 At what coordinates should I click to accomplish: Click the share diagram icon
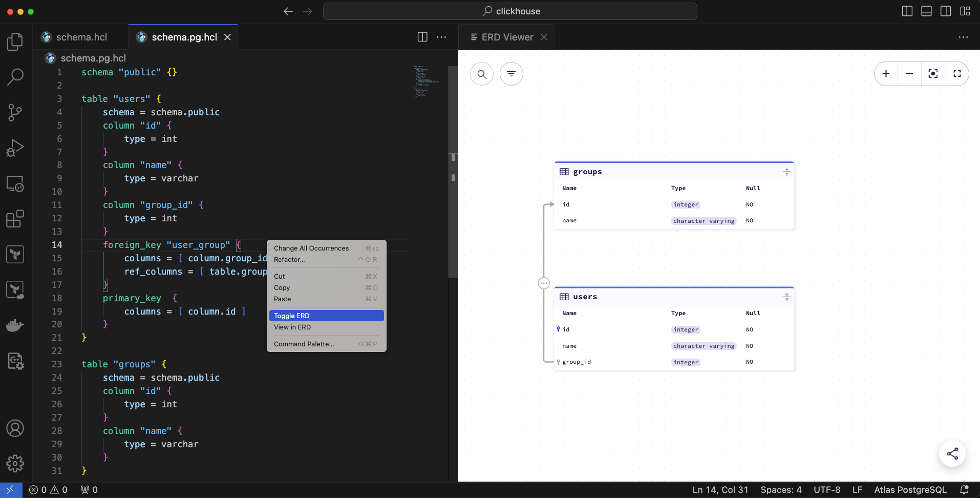click(x=952, y=454)
